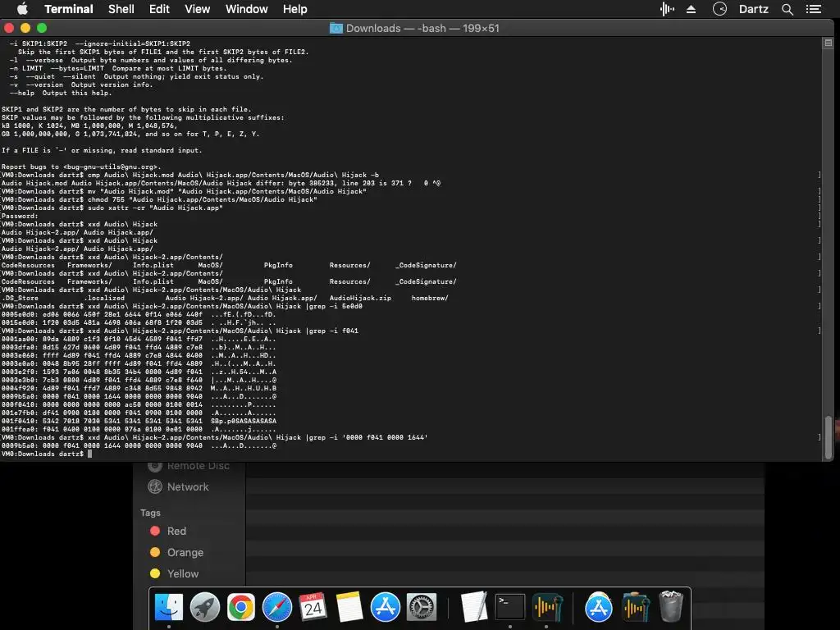This screenshot has height=630, width=840.
Task: Click the terminal split pane icon
Action: [829, 43]
